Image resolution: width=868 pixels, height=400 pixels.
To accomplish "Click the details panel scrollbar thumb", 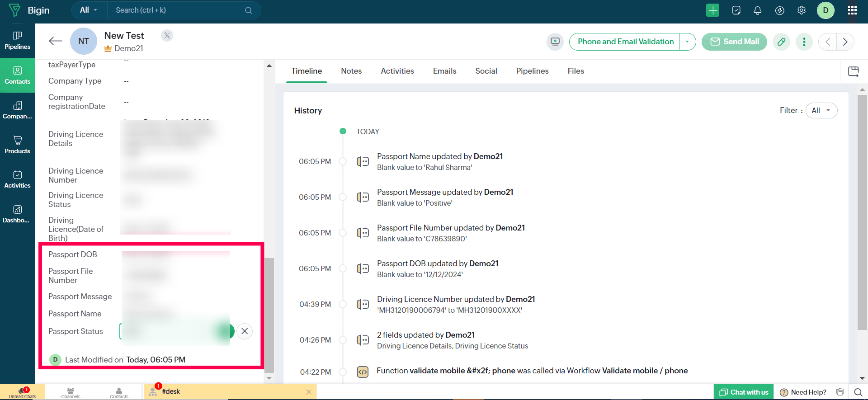I will (269, 315).
